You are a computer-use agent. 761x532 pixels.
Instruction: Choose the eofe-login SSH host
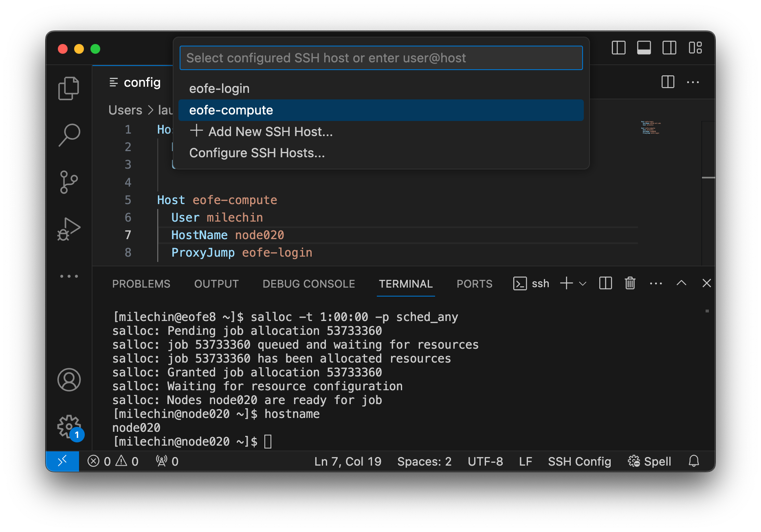[x=381, y=88]
